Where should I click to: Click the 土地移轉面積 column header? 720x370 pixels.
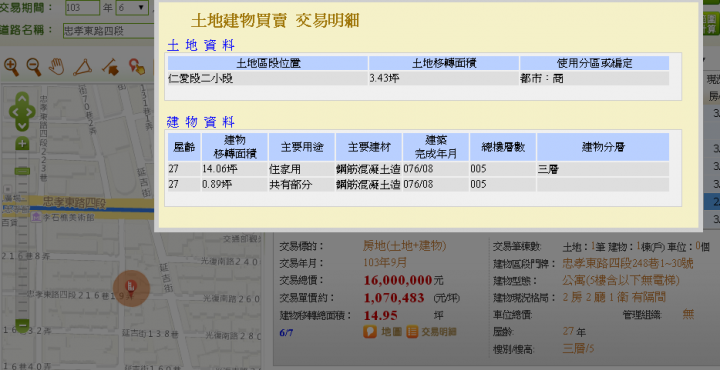444,63
